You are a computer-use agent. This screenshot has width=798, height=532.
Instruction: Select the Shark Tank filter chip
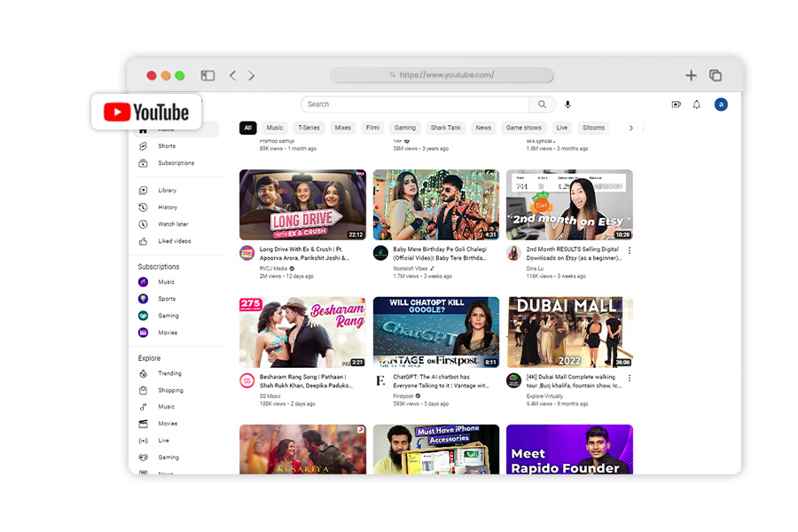pos(445,128)
